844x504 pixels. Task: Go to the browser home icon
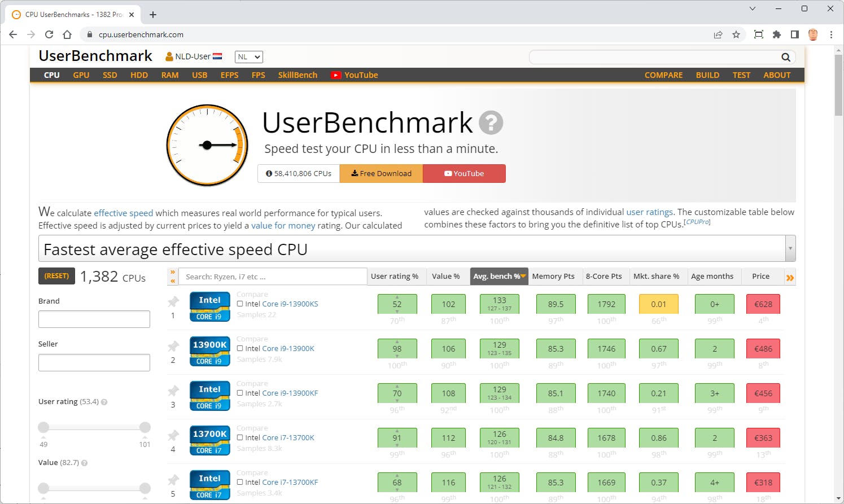coord(67,34)
